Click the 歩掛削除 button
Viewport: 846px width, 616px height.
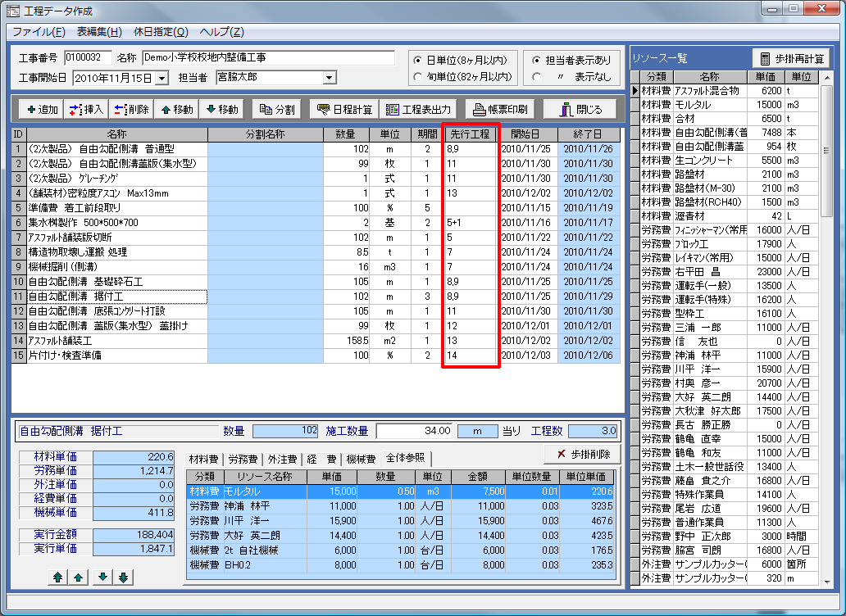click(x=581, y=454)
